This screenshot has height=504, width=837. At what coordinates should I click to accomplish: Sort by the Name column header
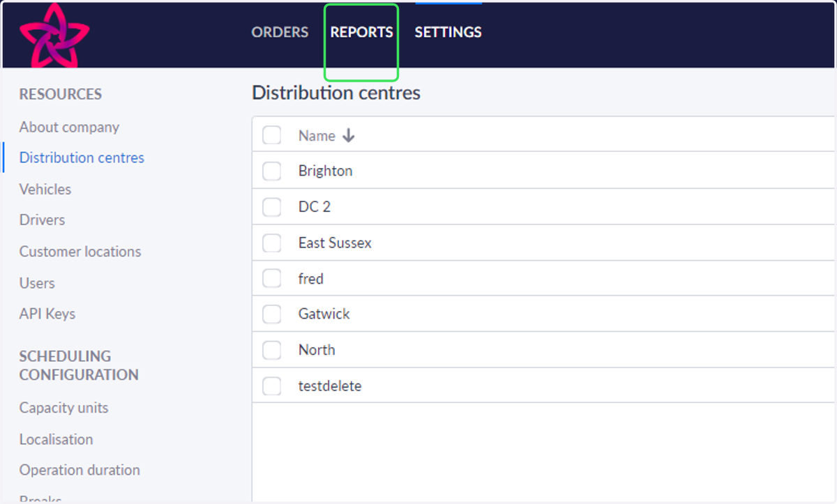click(317, 136)
